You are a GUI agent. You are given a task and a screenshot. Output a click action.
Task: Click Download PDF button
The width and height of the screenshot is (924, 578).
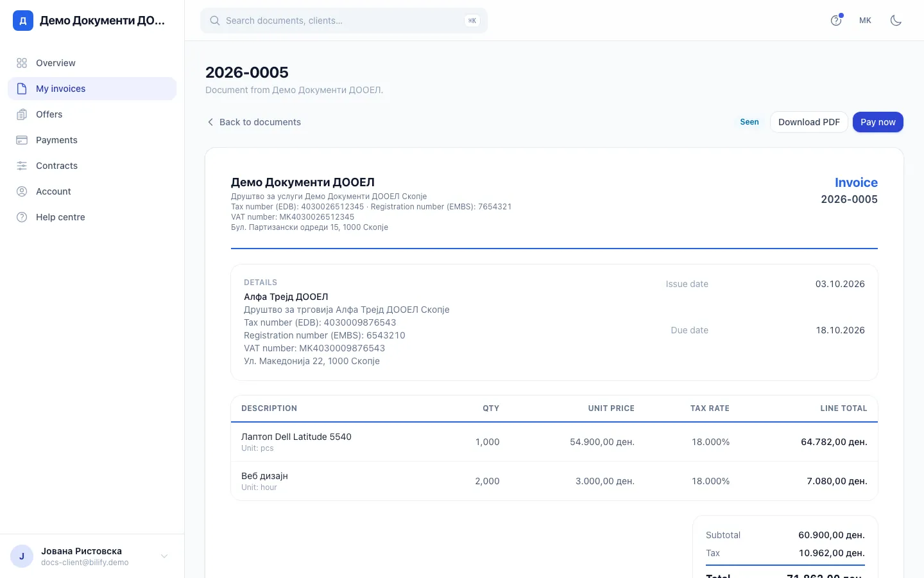[x=809, y=122]
